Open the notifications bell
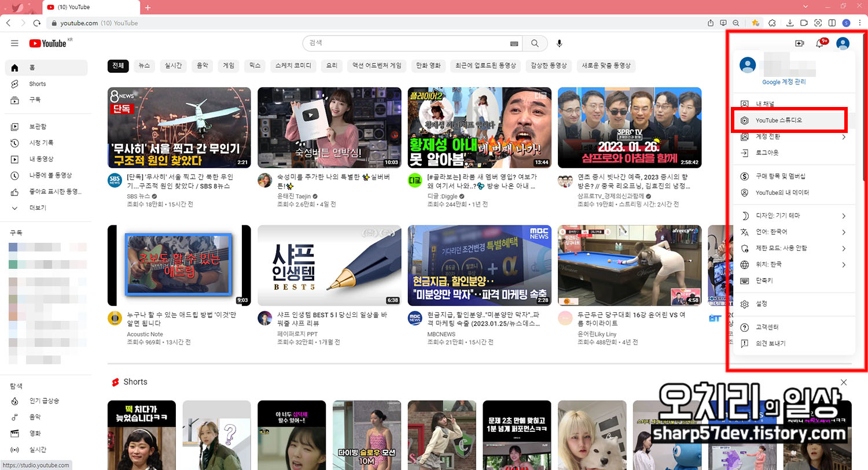Image resolution: width=868 pixels, height=470 pixels. tap(820, 43)
